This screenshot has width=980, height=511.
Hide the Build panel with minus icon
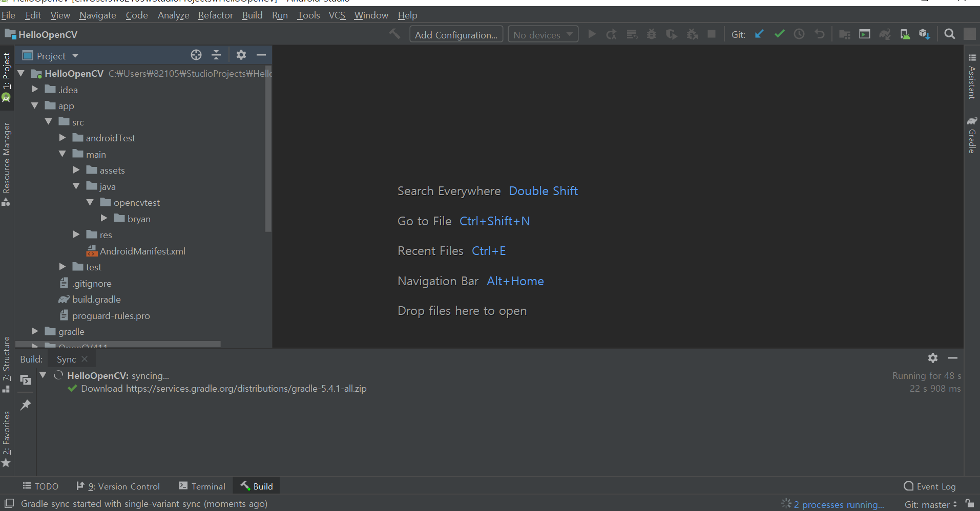[953, 358]
